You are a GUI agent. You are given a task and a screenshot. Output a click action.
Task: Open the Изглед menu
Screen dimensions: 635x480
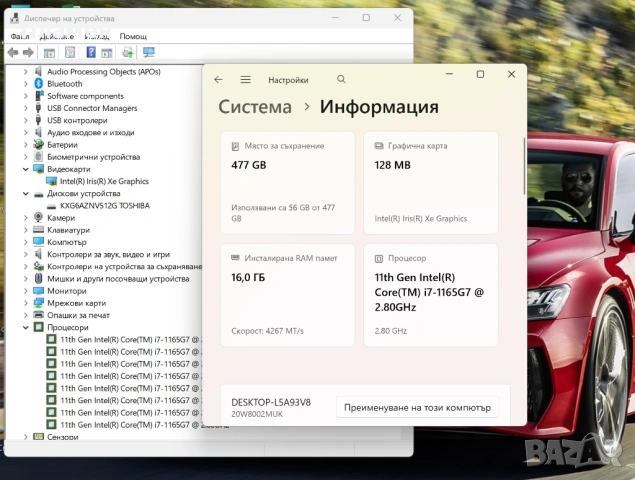pyautogui.click(x=97, y=36)
